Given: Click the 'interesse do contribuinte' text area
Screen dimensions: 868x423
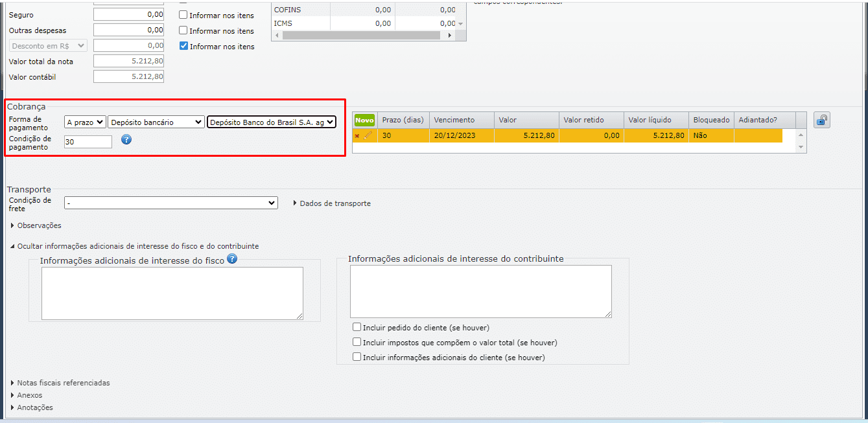Looking at the screenshot, I should tap(481, 292).
